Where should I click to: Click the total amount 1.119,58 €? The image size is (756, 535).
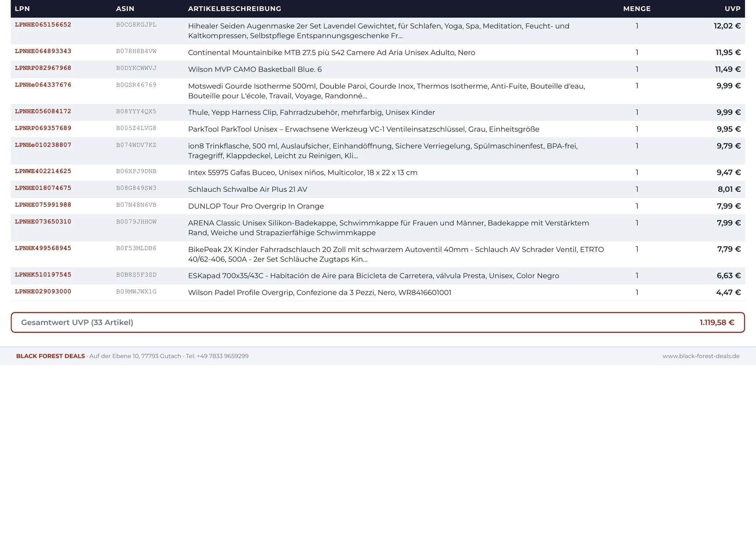tap(717, 323)
